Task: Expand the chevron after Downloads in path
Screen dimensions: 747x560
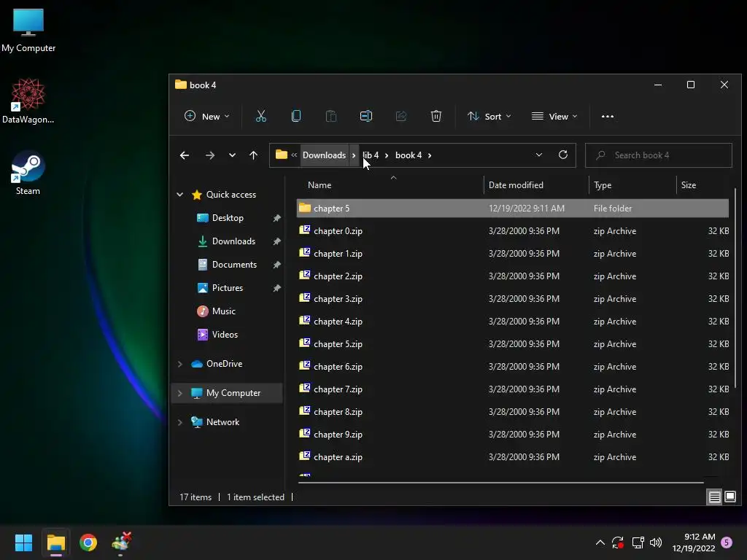Action: click(x=354, y=155)
